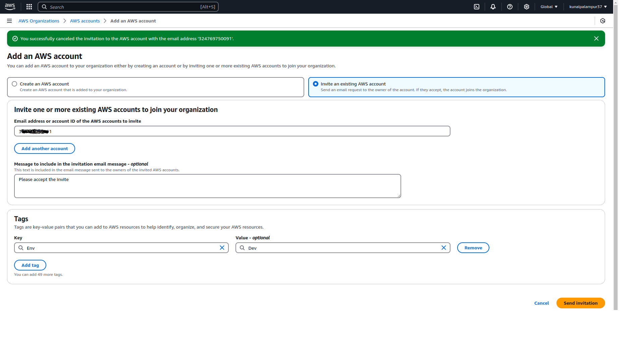Open the kunalpalampur37 account menu
The width and height of the screenshot is (644, 362).
(588, 7)
